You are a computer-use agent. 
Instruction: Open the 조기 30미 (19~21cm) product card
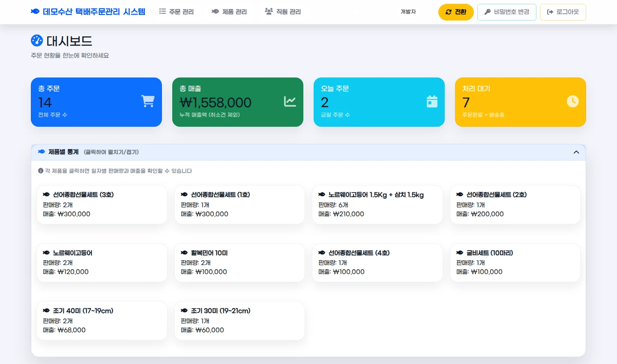[x=240, y=321]
